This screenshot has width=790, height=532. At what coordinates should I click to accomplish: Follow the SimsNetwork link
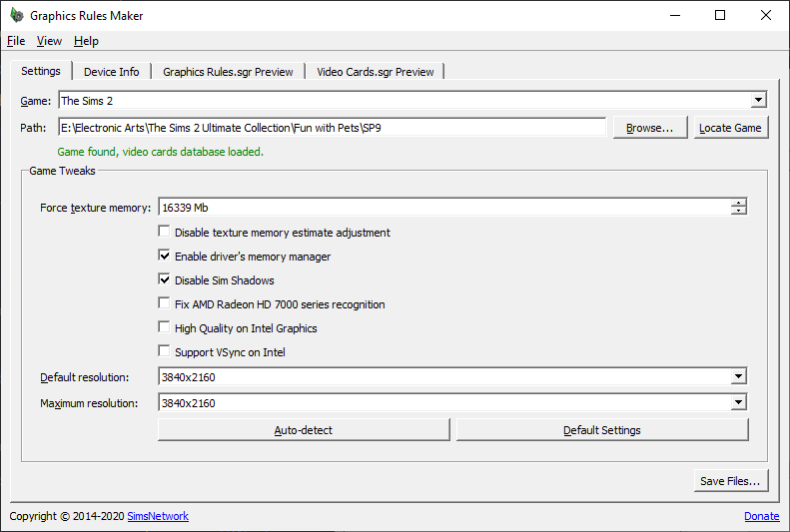(158, 516)
